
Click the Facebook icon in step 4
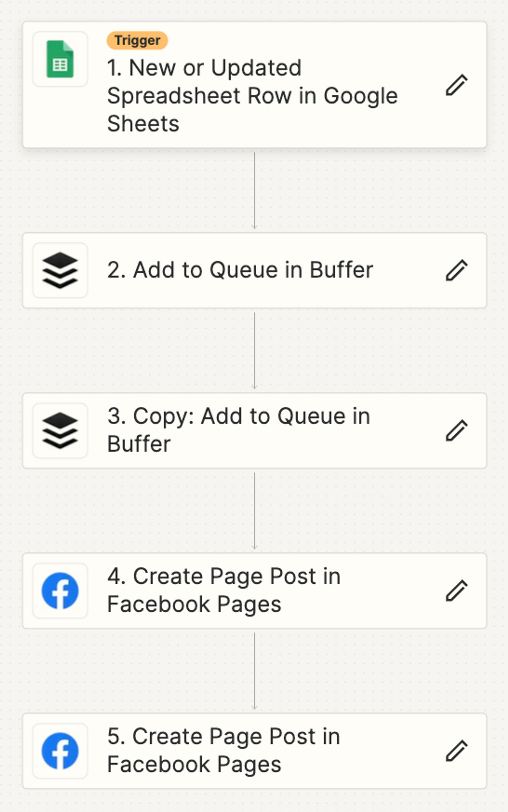click(x=60, y=591)
